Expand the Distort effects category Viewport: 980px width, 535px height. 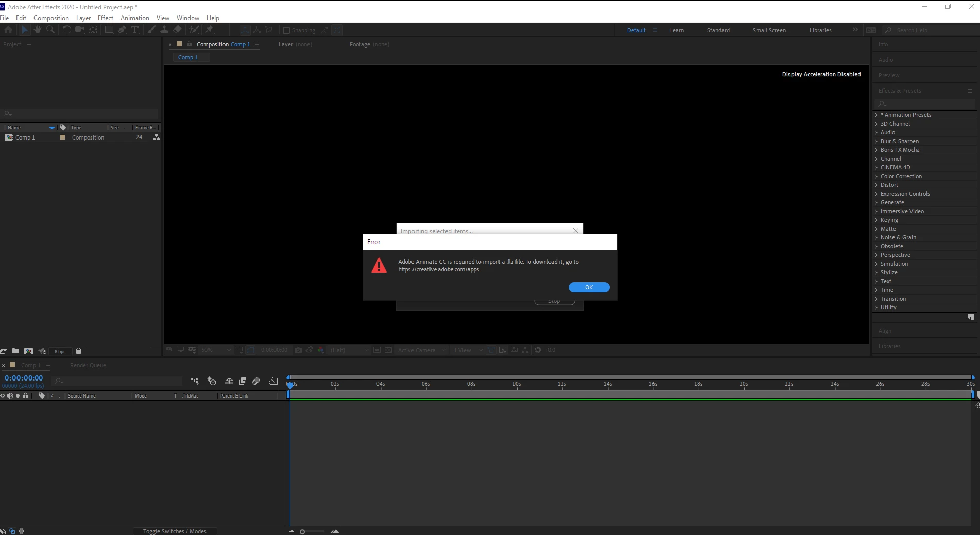pos(876,185)
